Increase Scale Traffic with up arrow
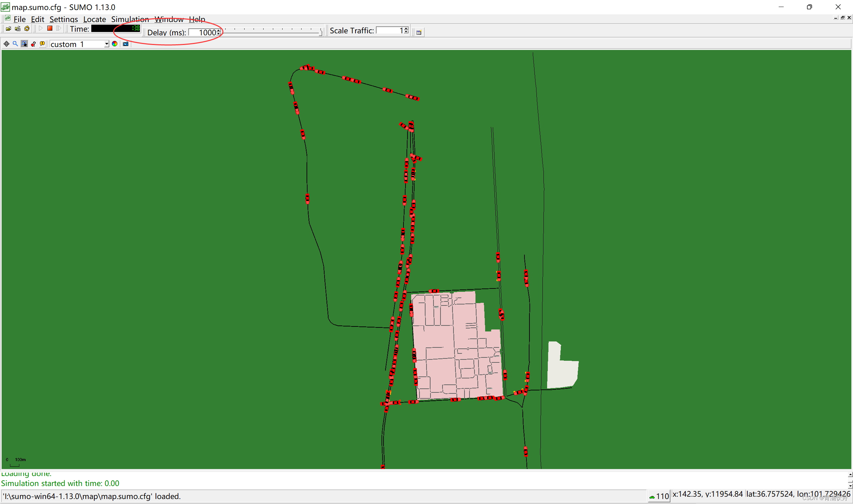The height and width of the screenshot is (504, 853). click(406, 29)
